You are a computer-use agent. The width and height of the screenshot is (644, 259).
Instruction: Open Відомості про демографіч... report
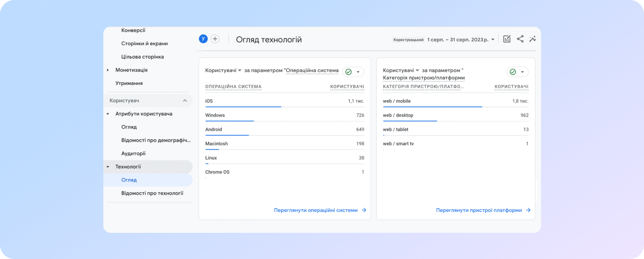[156, 140]
